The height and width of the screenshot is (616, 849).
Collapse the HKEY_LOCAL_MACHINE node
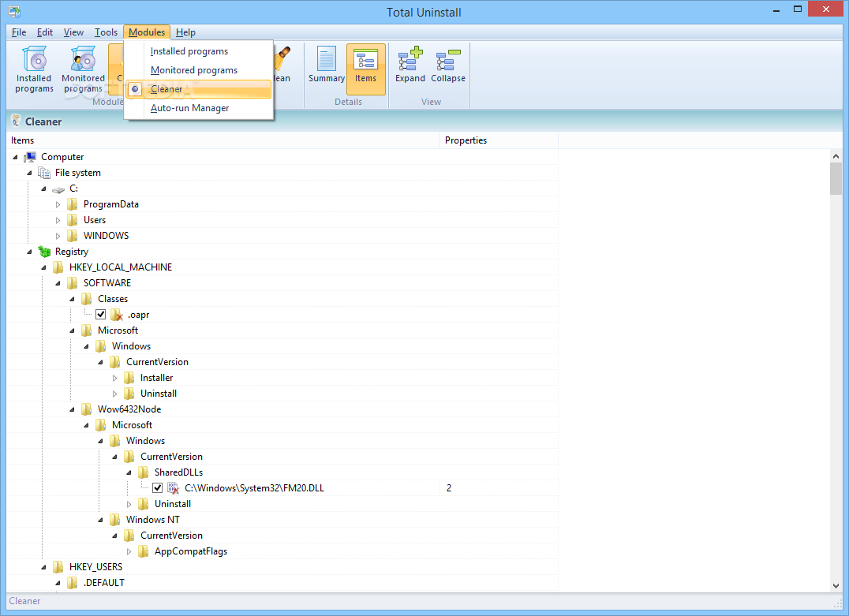(44, 267)
